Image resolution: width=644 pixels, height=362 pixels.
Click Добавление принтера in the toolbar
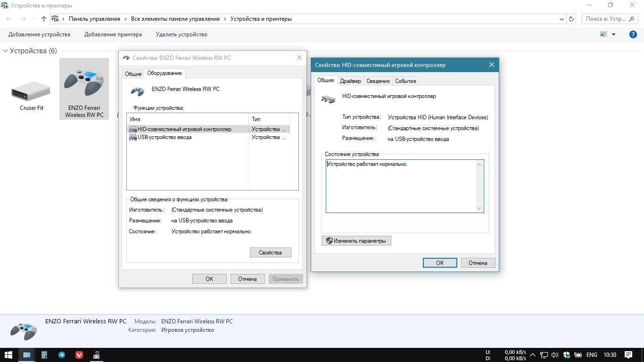pos(113,34)
